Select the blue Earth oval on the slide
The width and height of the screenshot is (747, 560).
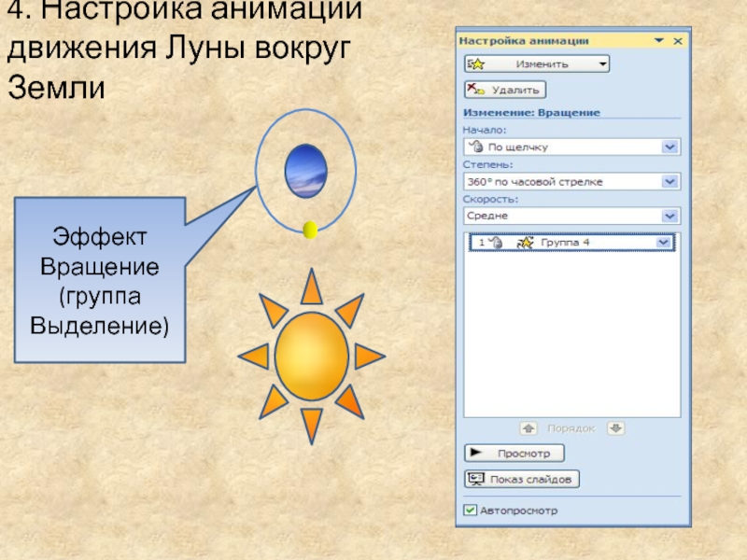tap(306, 171)
